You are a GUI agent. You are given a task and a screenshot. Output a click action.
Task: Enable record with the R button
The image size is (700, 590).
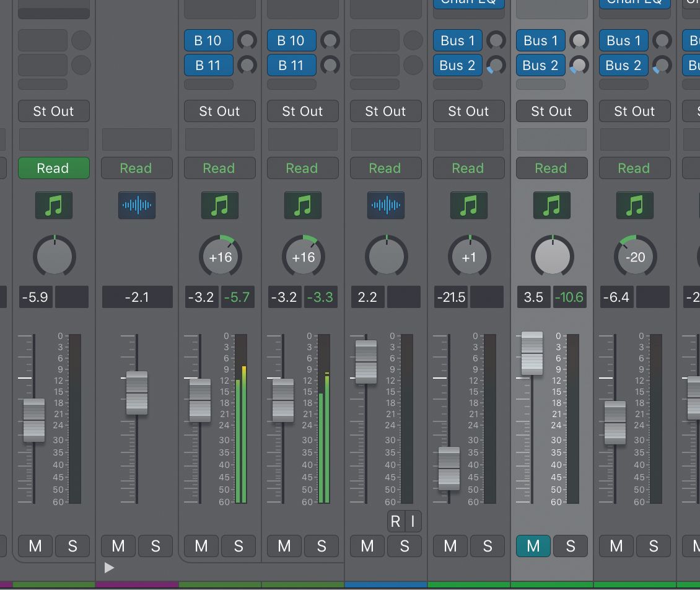[395, 522]
